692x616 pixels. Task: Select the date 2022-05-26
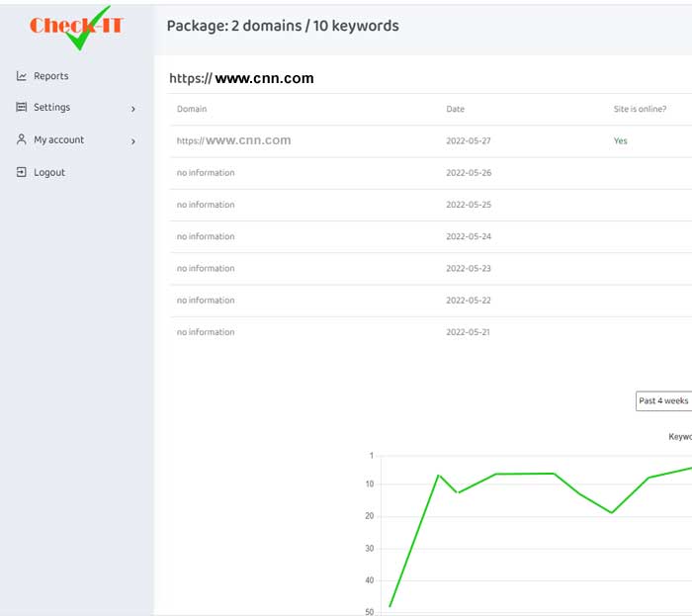469,172
